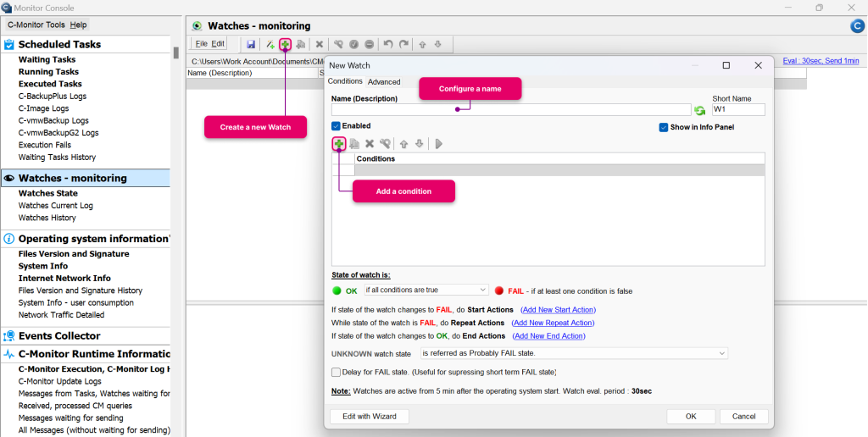Viewport: 868px width, 437px height.
Task: Click the save floppy icon in Watches toolbar
Action: click(251, 44)
